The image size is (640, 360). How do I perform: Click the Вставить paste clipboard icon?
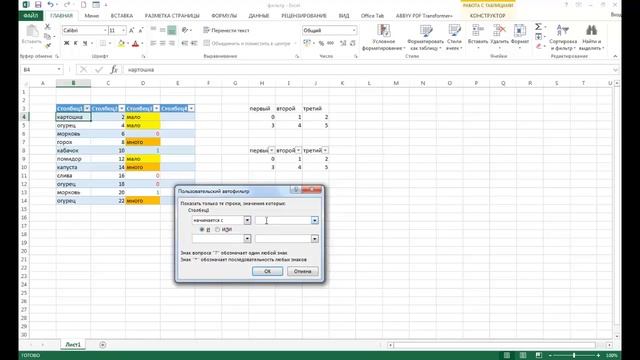click(32, 32)
